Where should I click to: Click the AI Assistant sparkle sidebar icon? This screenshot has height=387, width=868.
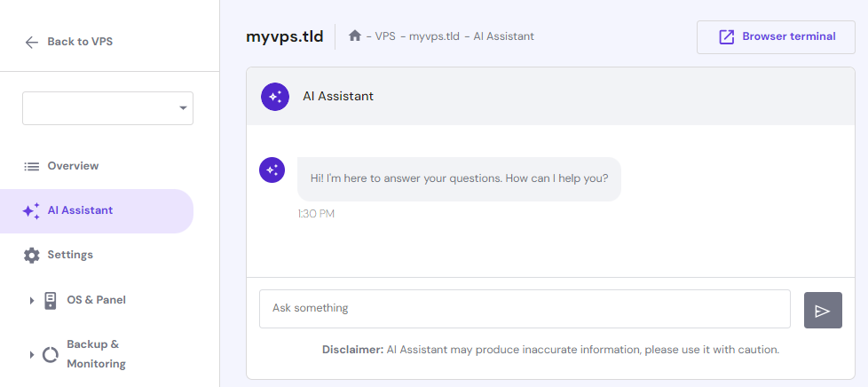pos(32,211)
